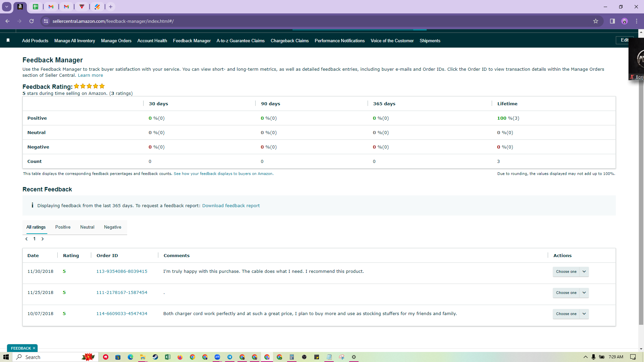Switch to the Amazon Seller Central tab
Image resolution: width=644 pixels, height=362 pixels.
point(20,7)
